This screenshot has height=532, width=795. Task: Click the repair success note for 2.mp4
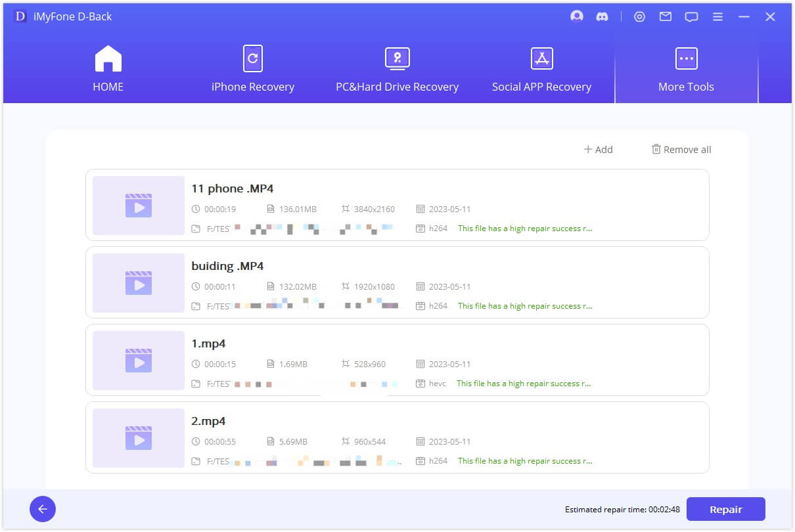(525, 461)
